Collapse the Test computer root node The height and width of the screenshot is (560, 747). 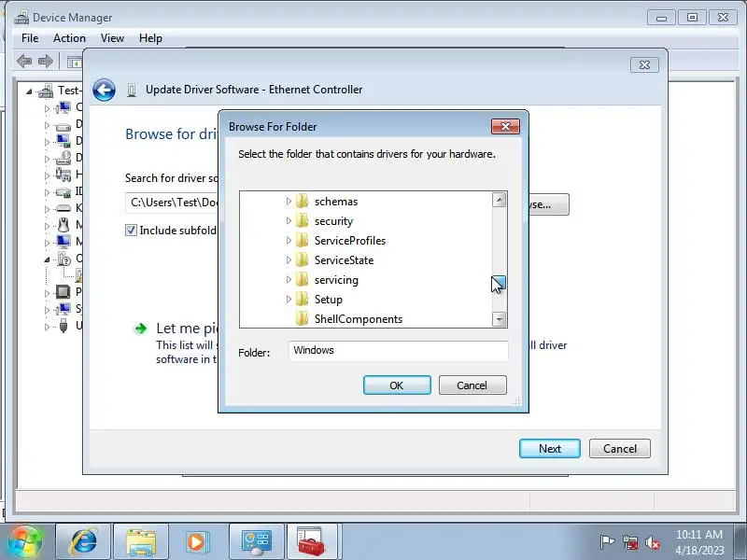pos(29,91)
